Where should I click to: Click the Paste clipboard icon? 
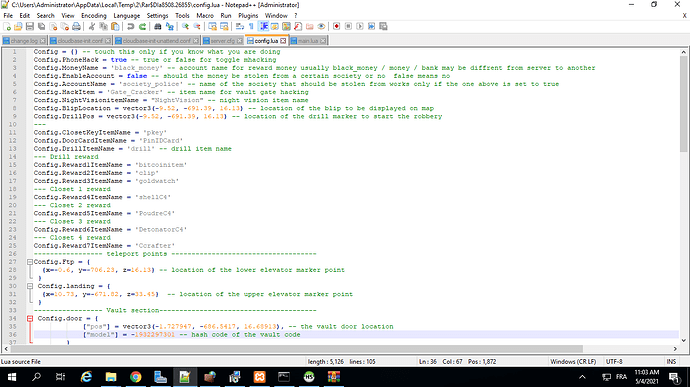[115, 26]
